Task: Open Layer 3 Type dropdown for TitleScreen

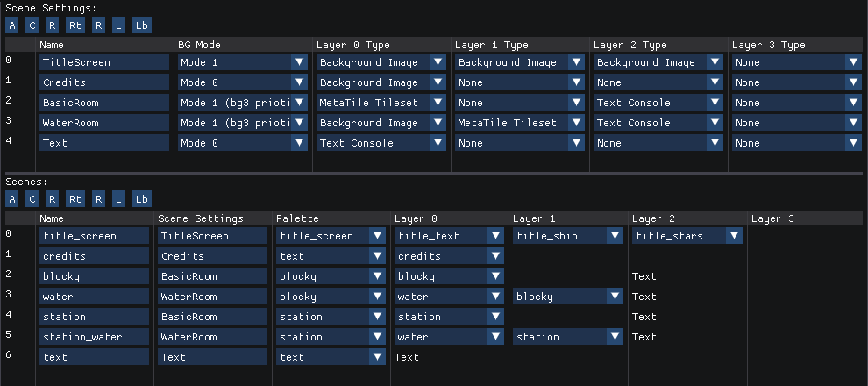Action: (797, 62)
